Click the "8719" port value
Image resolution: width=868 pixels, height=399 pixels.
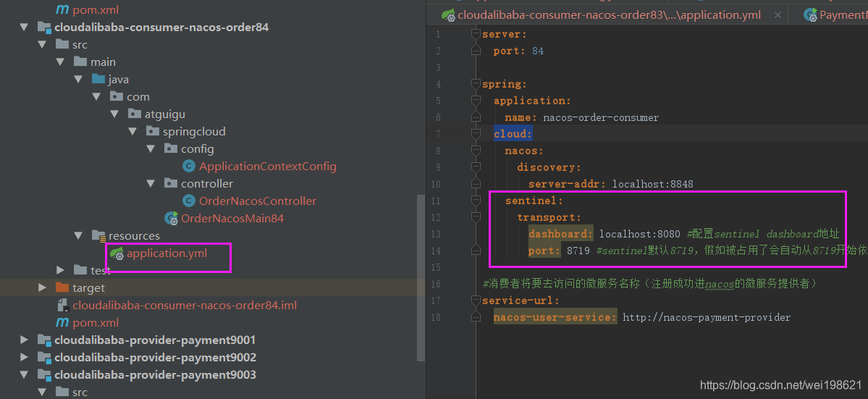pos(579,251)
